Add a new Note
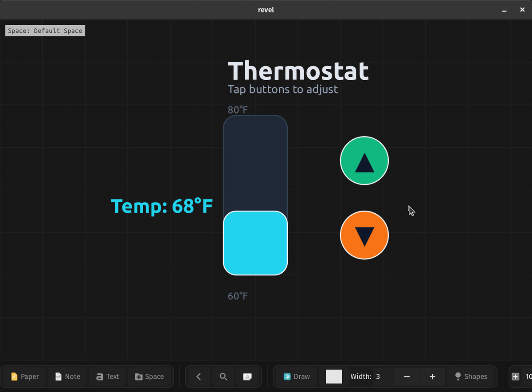 68,376
